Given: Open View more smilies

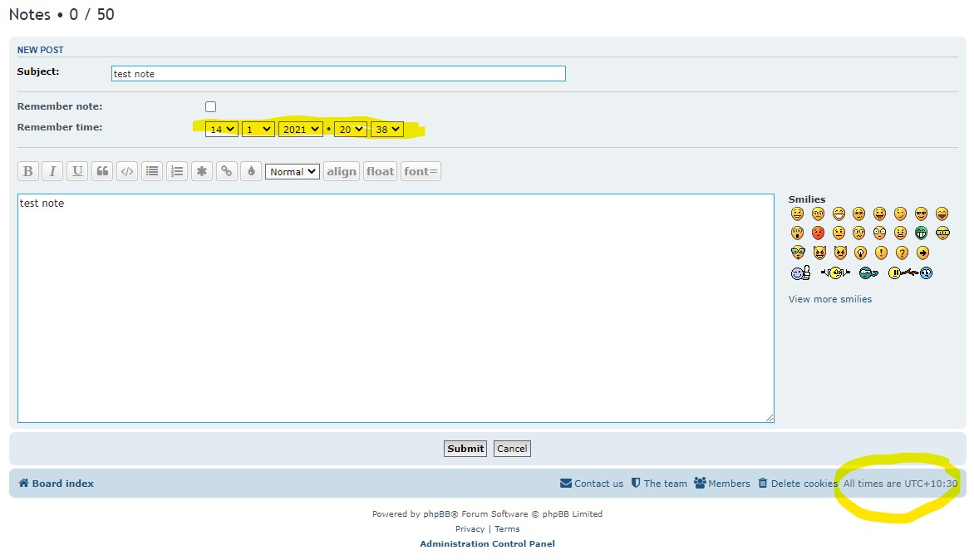Looking at the screenshot, I should [x=829, y=298].
